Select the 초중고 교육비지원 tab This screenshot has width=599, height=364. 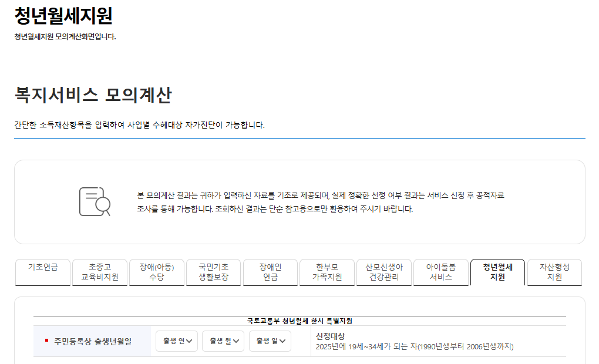[99, 272]
